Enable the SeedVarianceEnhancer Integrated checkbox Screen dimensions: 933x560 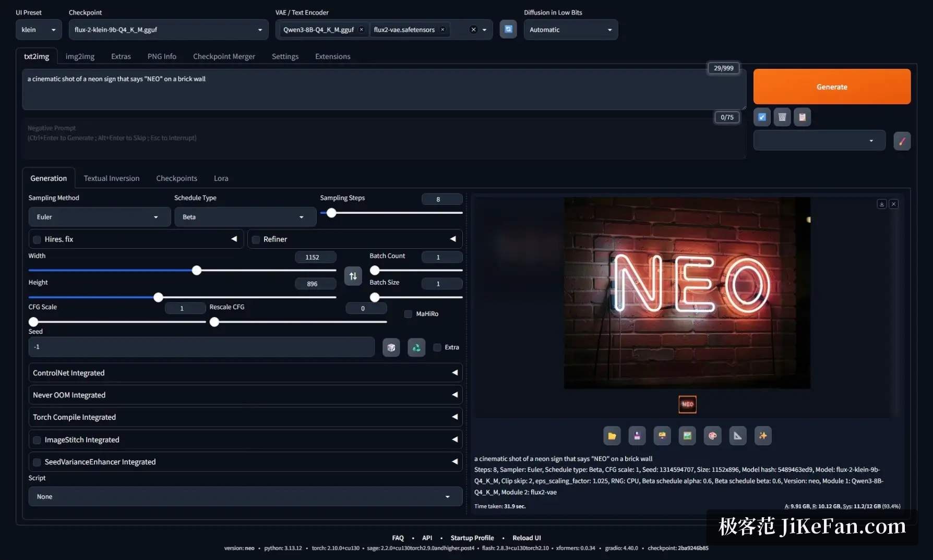37,462
